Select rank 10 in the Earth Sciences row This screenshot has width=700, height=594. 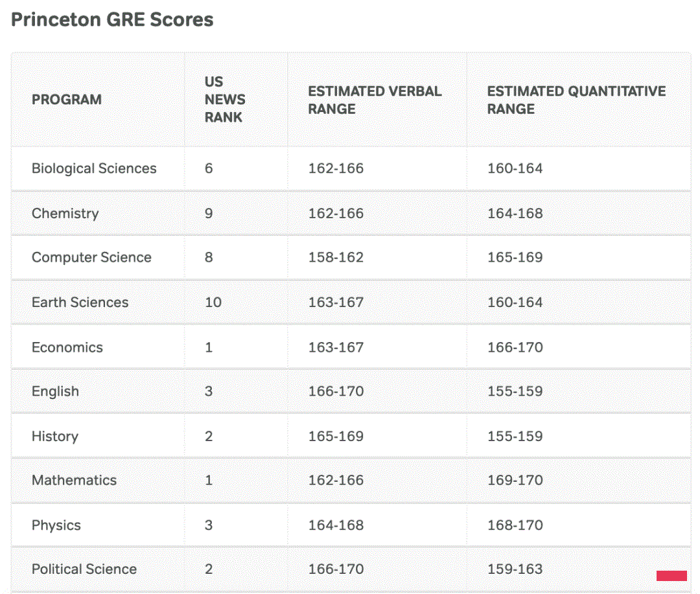coord(213,302)
